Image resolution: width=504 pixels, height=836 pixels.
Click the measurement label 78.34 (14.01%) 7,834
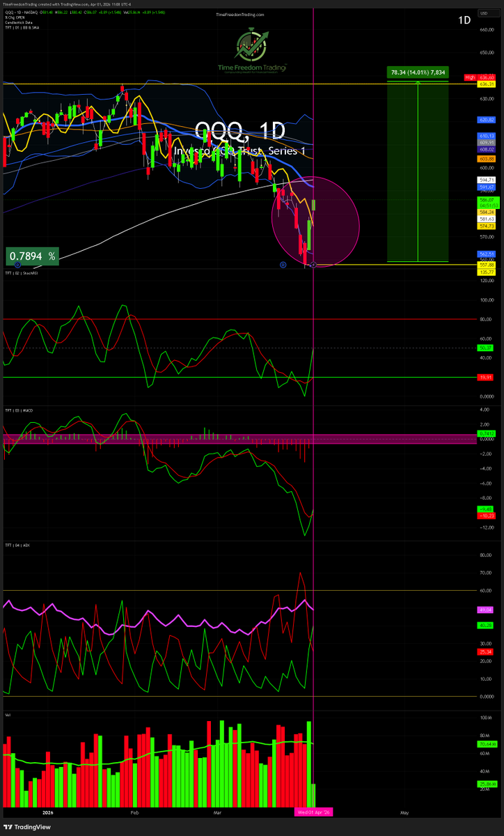(x=418, y=72)
